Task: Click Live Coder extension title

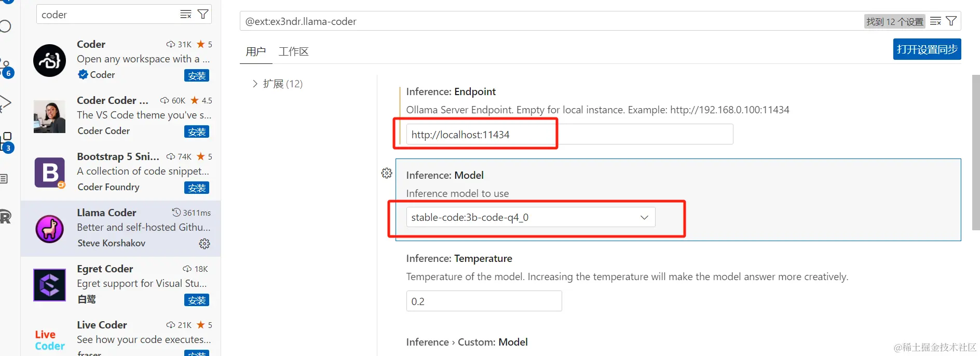Action: coord(102,325)
